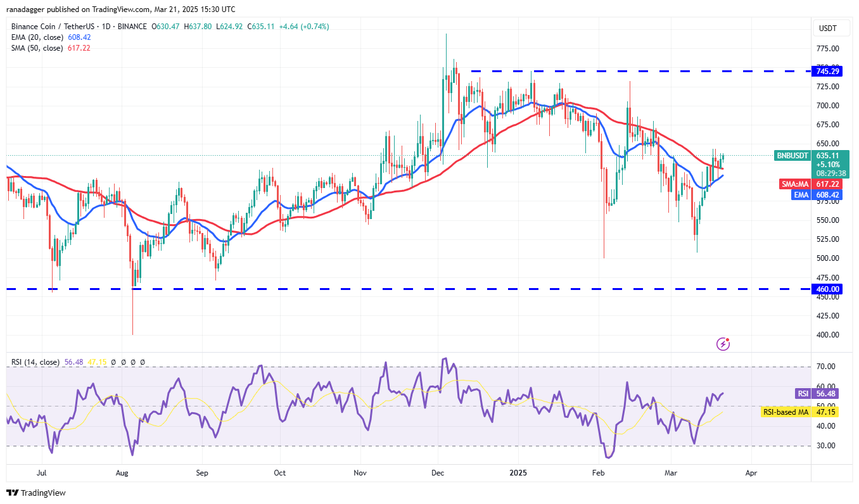This screenshot has width=859, height=504.
Task: Click the blue 460.00 support price label
Action: (x=828, y=289)
